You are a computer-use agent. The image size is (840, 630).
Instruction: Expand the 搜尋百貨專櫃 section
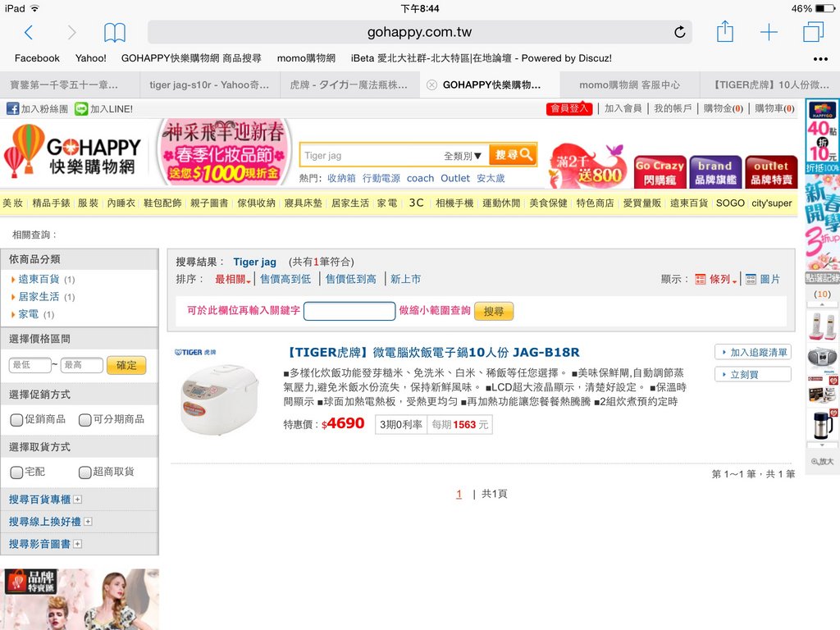click(78, 500)
